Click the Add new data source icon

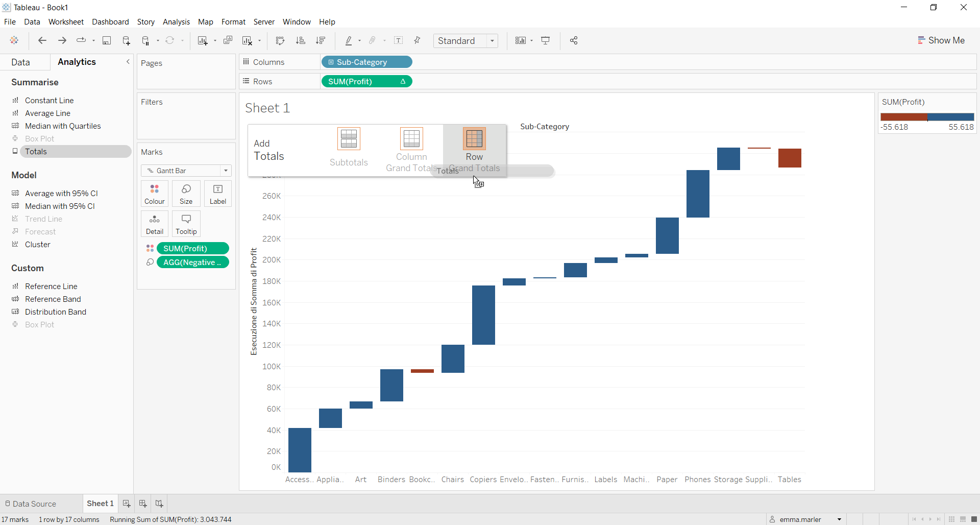point(126,41)
